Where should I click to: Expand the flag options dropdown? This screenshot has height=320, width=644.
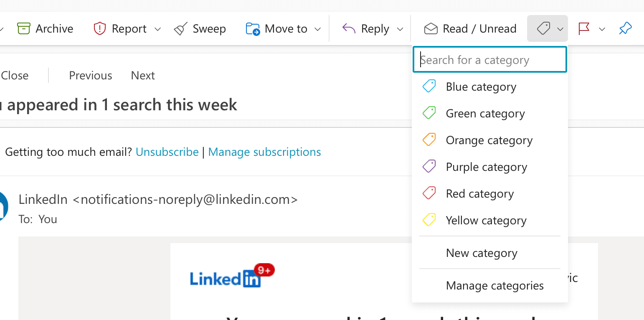pyautogui.click(x=601, y=29)
